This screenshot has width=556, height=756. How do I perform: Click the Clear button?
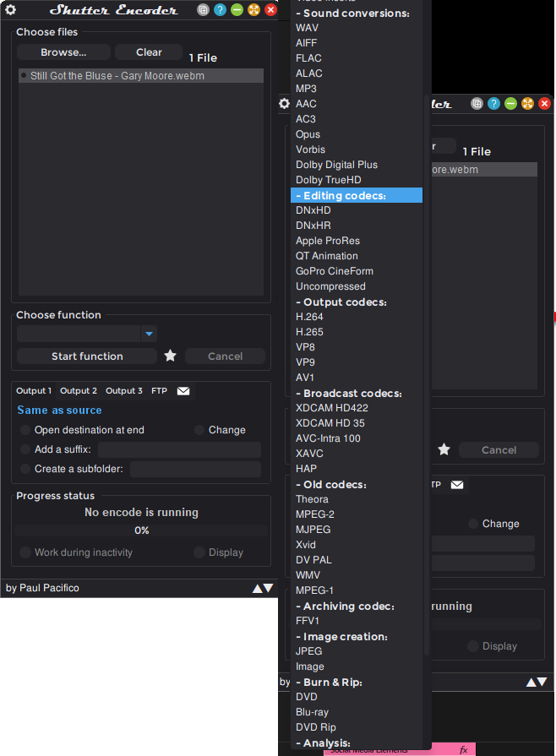tap(149, 52)
